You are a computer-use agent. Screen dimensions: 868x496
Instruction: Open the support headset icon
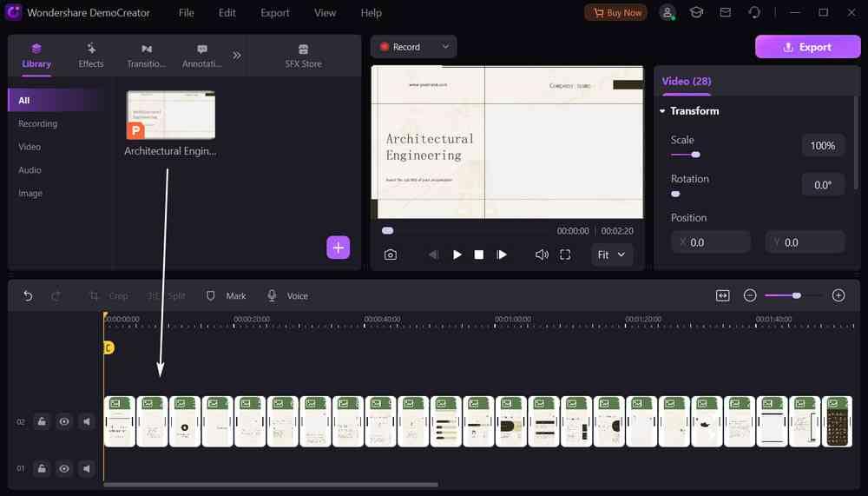click(x=754, y=12)
